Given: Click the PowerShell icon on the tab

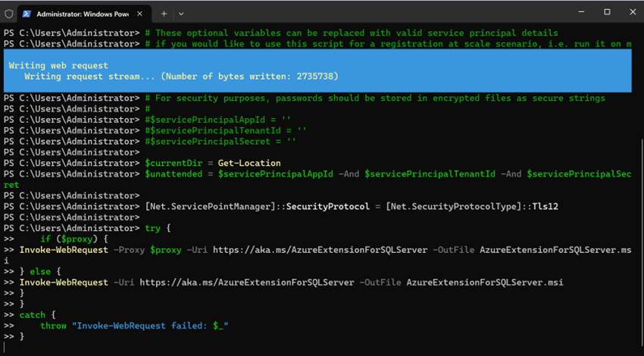Looking at the screenshot, I should click(x=27, y=13).
